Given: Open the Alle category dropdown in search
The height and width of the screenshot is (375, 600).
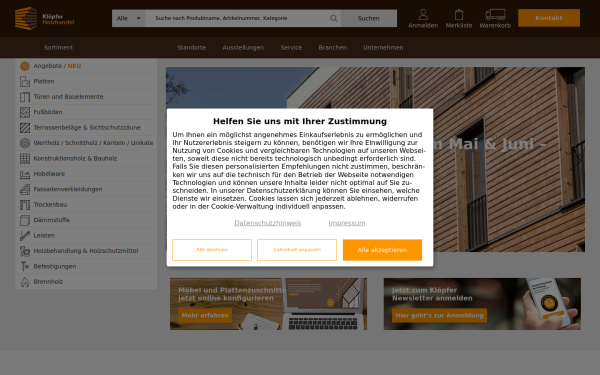Looking at the screenshot, I should [x=129, y=18].
